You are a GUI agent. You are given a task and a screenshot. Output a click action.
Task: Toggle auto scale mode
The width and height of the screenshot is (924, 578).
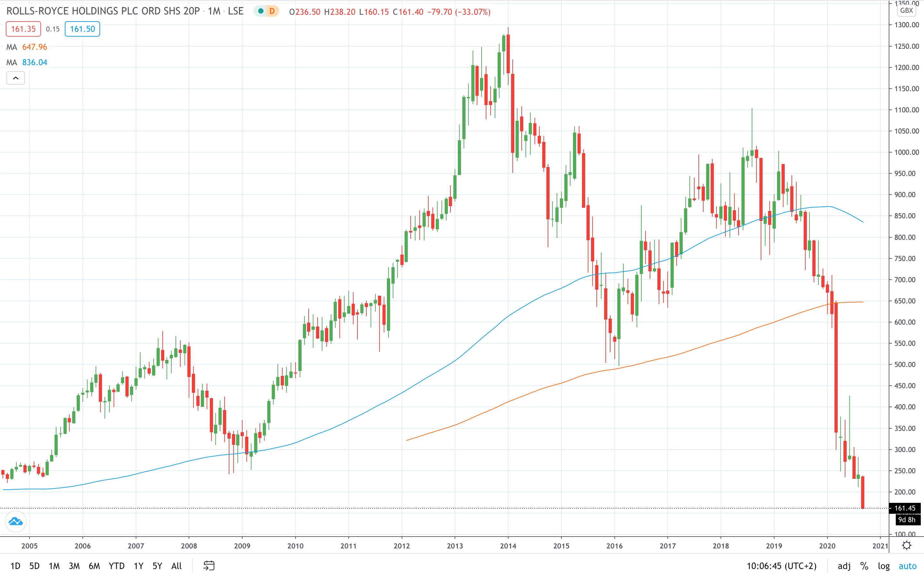(908, 566)
